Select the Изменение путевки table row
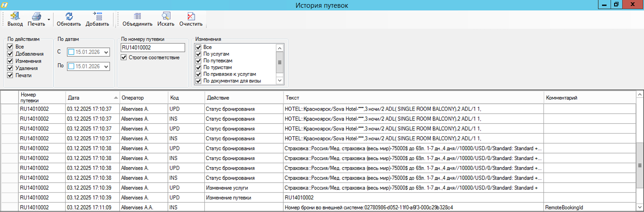 [x=228, y=198]
